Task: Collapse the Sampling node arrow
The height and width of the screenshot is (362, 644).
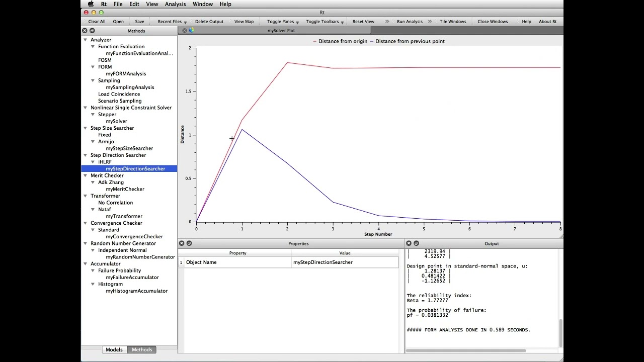Action: (93, 80)
